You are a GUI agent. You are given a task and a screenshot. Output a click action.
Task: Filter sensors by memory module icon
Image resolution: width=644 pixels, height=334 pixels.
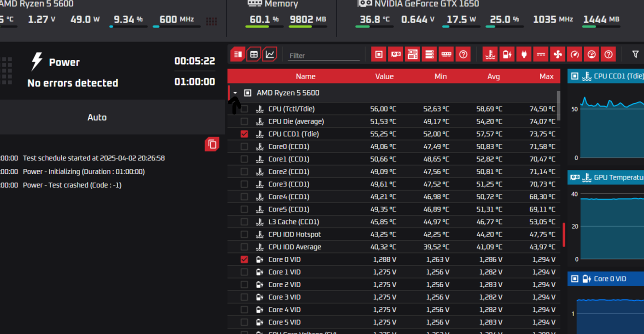(446, 55)
